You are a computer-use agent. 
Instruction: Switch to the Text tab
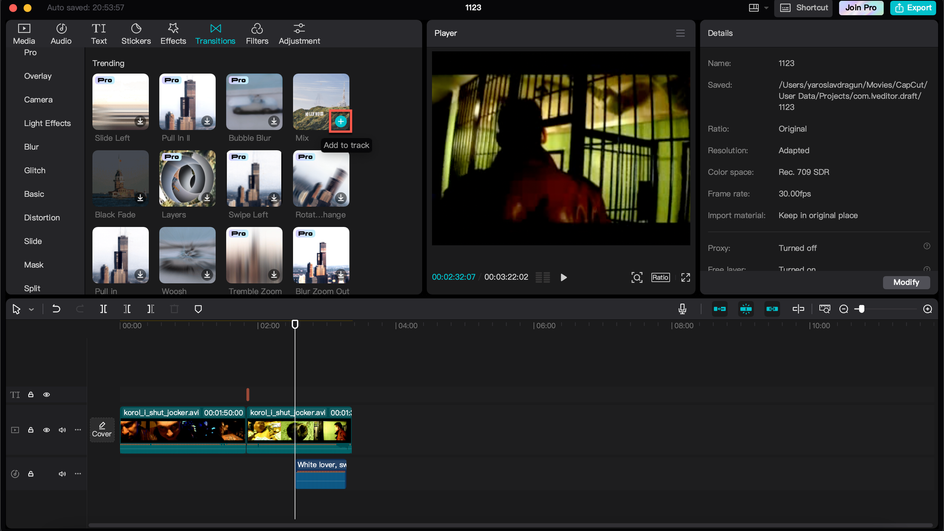[x=99, y=34]
